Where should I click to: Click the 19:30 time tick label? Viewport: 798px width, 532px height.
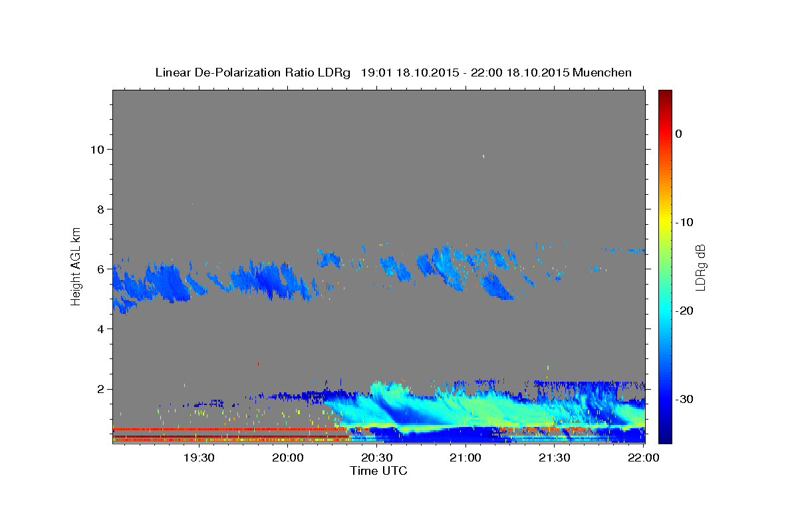199,458
